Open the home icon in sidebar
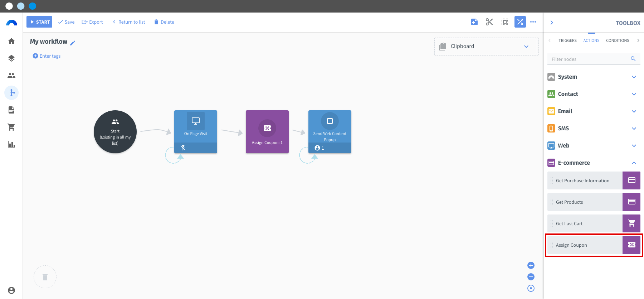Image resolution: width=644 pixels, height=299 pixels. pyautogui.click(x=11, y=41)
